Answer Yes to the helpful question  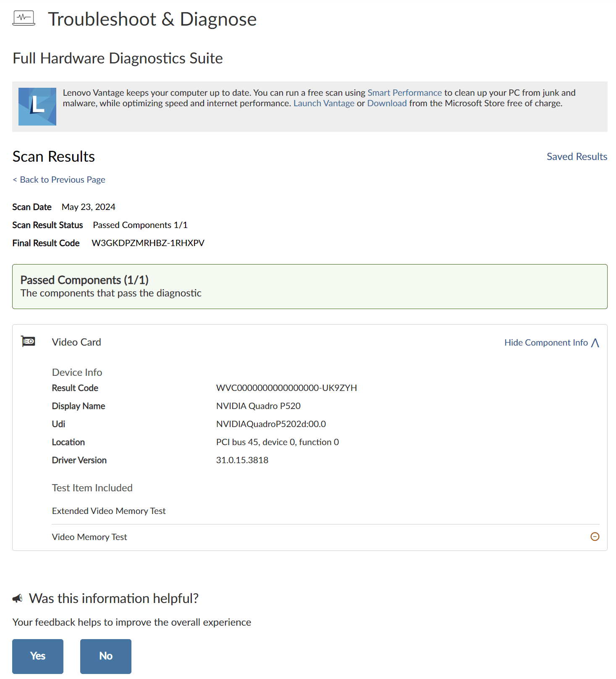[38, 656]
